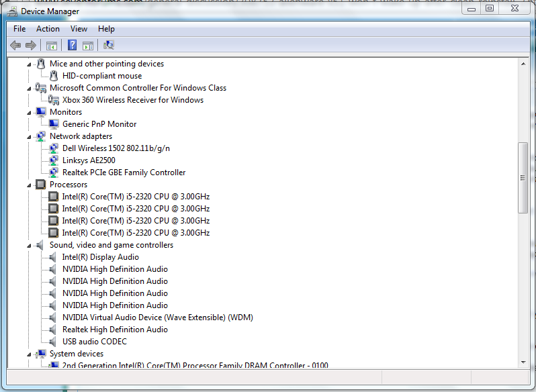Click the vertical scrollbar thumb
Image resolution: width=536 pixels, height=392 pixels.
(x=523, y=178)
